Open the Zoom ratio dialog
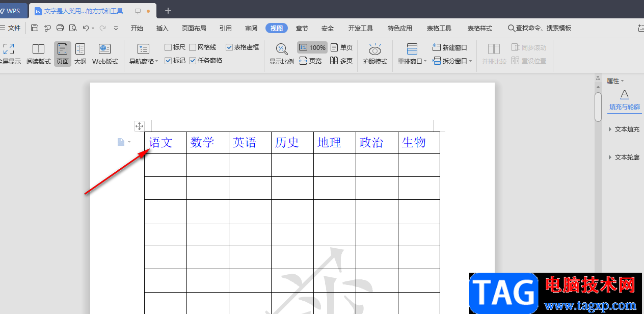This screenshot has width=644, height=314. 282,55
